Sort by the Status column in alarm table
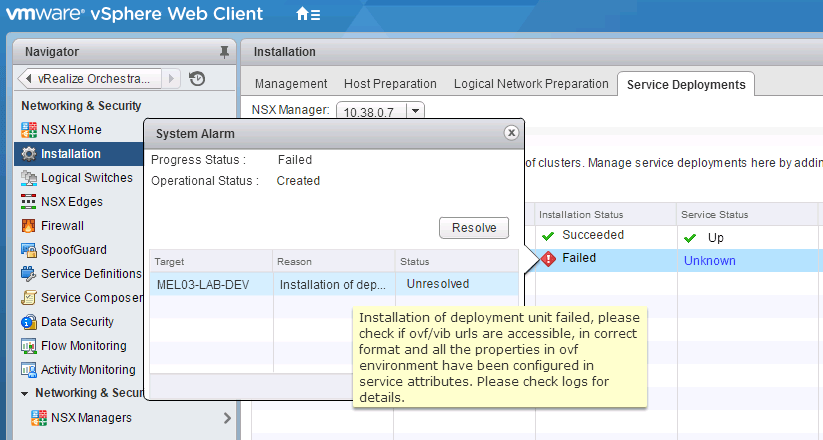The width and height of the screenshot is (823, 440). coord(457,261)
